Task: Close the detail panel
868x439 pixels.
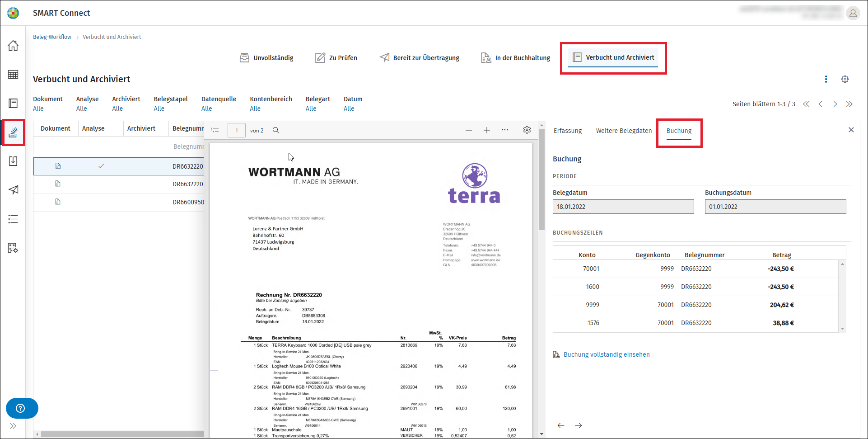Action: (x=851, y=130)
